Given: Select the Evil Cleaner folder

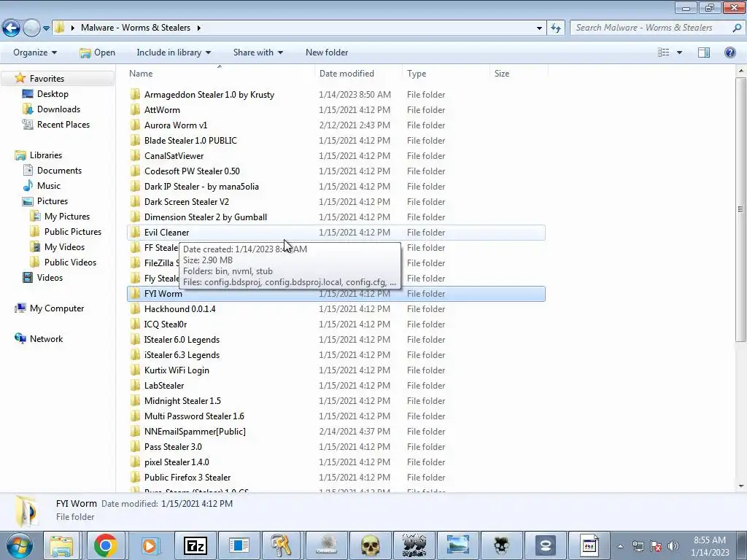Looking at the screenshot, I should pyautogui.click(x=336, y=233).
